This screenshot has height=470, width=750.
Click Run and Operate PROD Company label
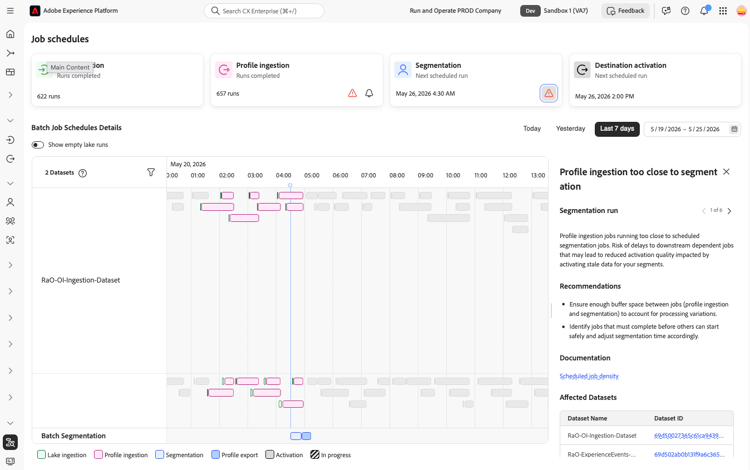[x=455, y=11]
